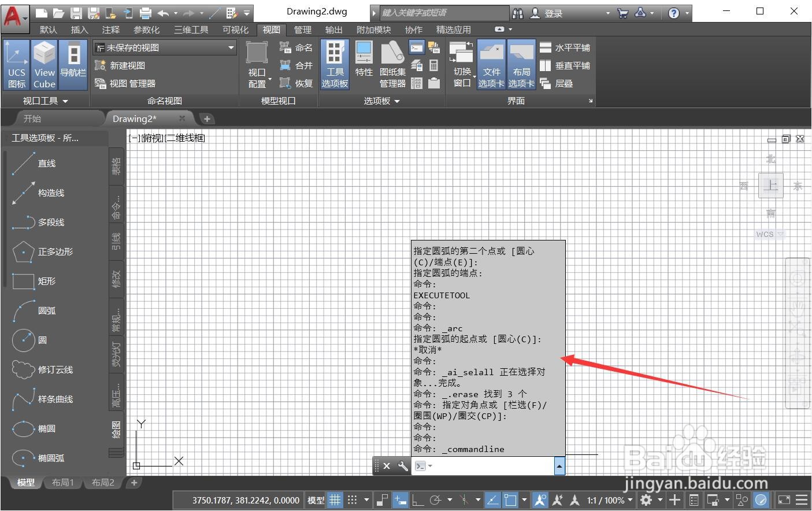Select 垂直平铺 tile vertically
Screen dimensions: 812x511
click(x=565, y=65)
